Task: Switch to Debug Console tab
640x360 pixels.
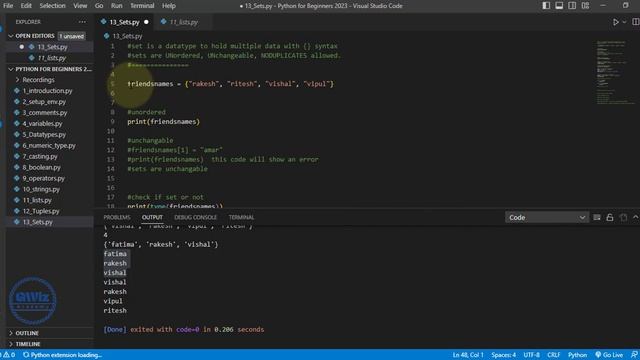Action: coord(196,218)
